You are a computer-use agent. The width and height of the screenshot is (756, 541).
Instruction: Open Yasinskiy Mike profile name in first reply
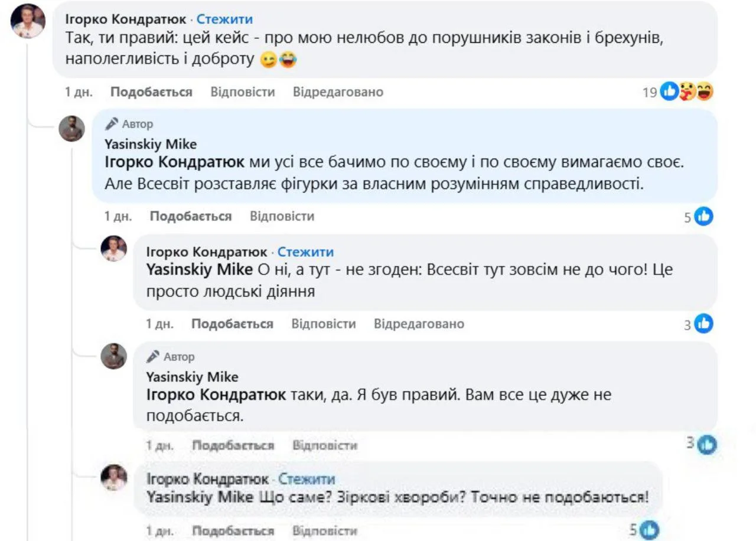click(x=151, y=144)
